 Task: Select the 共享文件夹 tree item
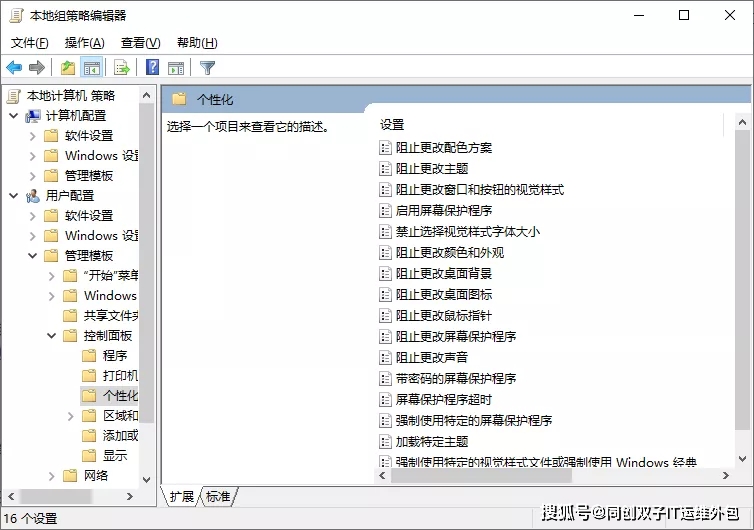101,316
